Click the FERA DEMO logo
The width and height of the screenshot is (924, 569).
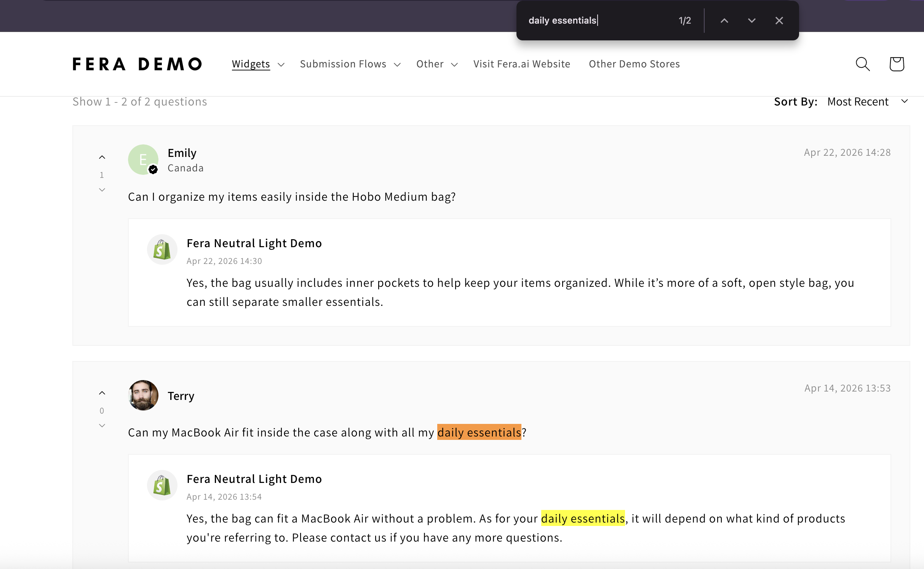pyautogui.click(x=137, y=64)
